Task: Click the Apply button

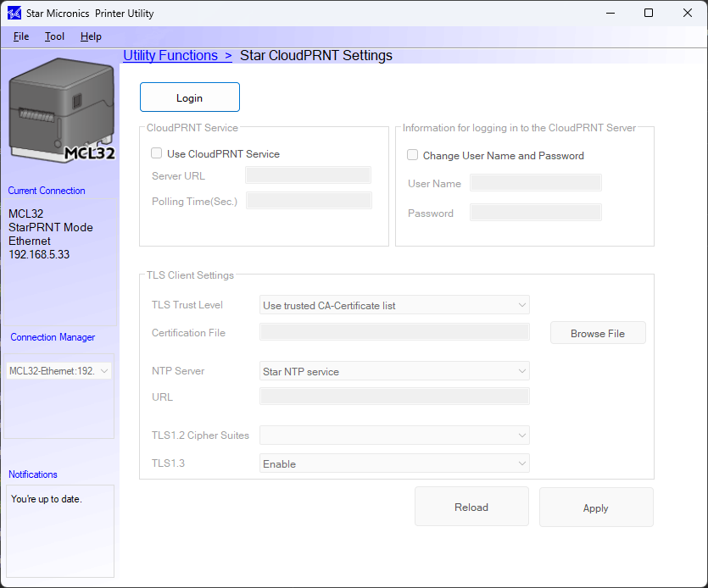Action: (596, 508)
